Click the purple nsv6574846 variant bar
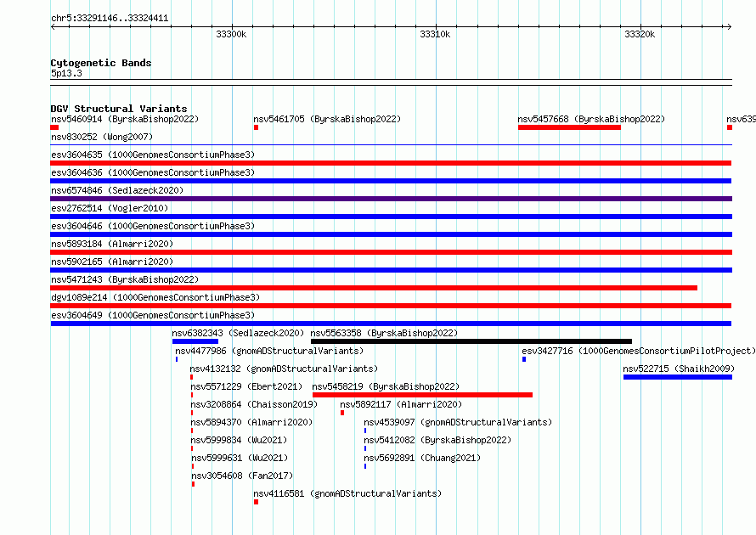This screenshot has width=756, height=535. 392,199
